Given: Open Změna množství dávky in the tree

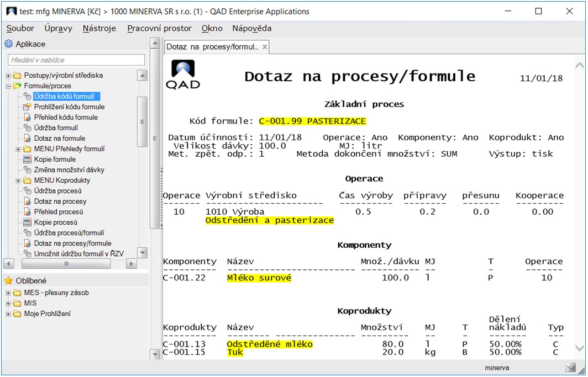Looking at the screenshot, I should 69,169.
